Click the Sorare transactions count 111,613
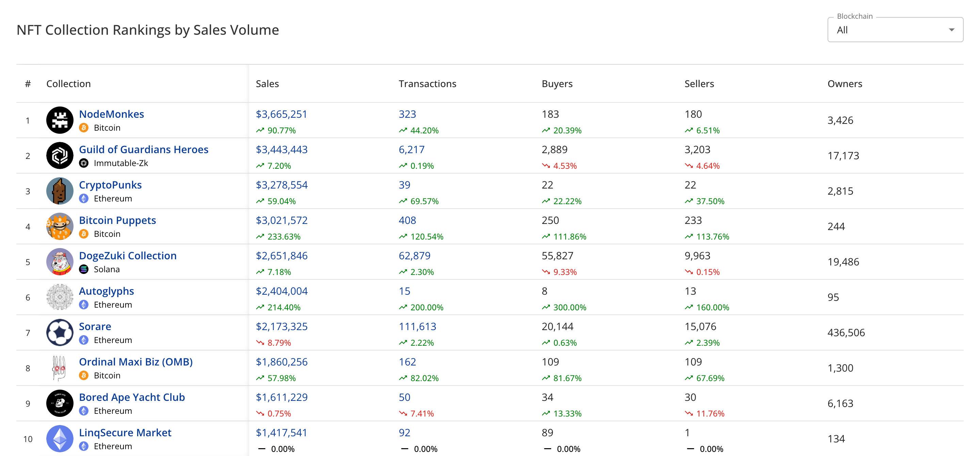Screen dimensions: 980x456 (x=417, y=326)
